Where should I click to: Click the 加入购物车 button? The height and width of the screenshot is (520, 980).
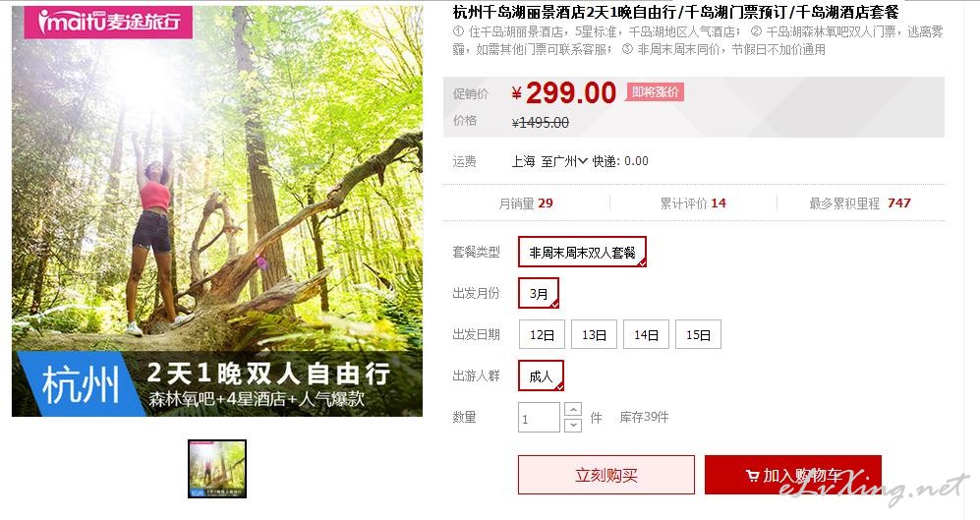(x=793, y=475)
